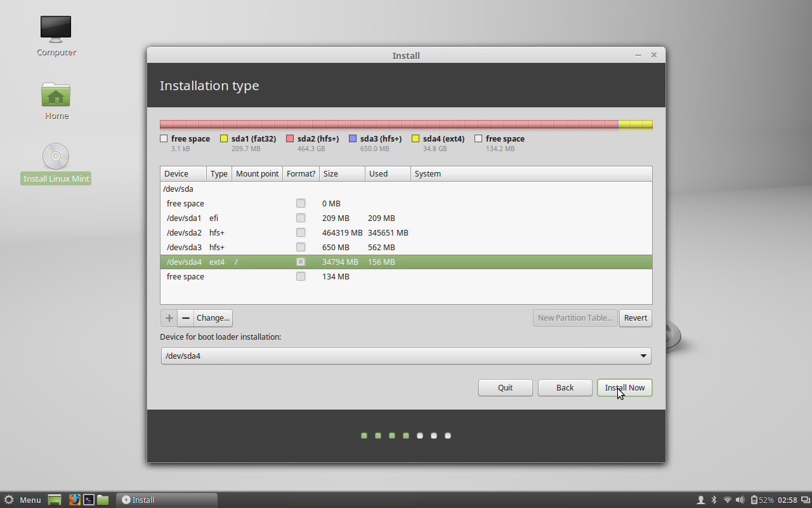The width and height of the screenshot is (812, 508).
Task: Sort by the Mount point column header
Action: [257, 173]
